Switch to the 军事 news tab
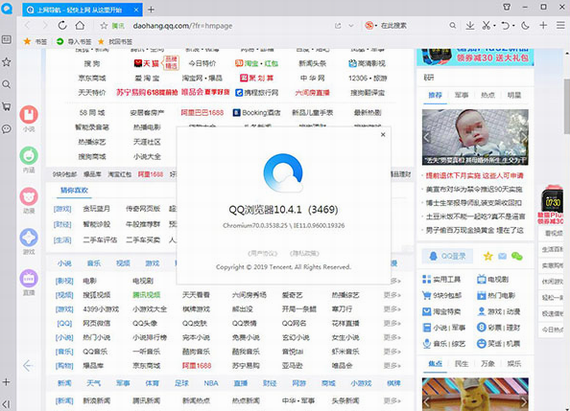 (461, 95)
